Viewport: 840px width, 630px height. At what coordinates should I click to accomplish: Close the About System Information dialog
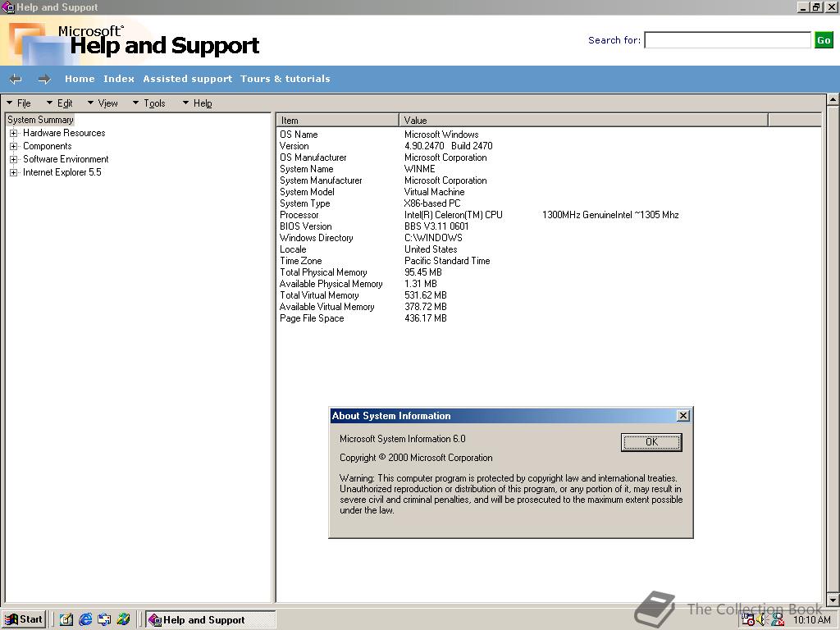tap(683, 416)
